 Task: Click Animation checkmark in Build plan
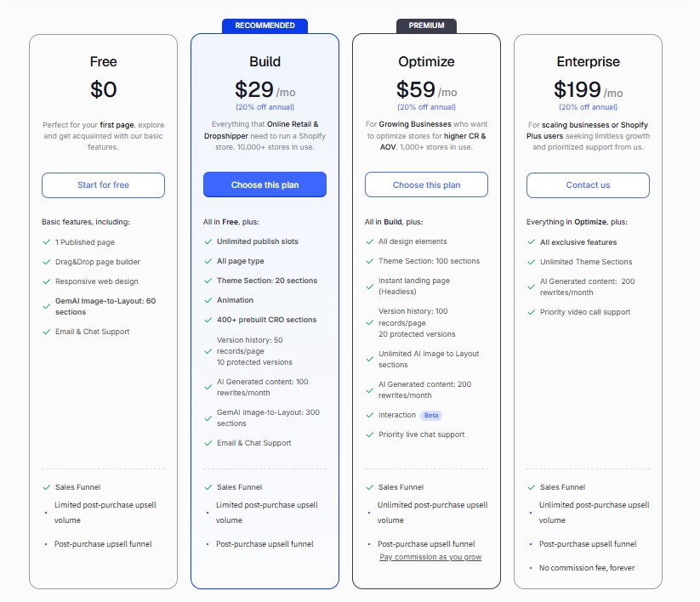click(208, 300)
